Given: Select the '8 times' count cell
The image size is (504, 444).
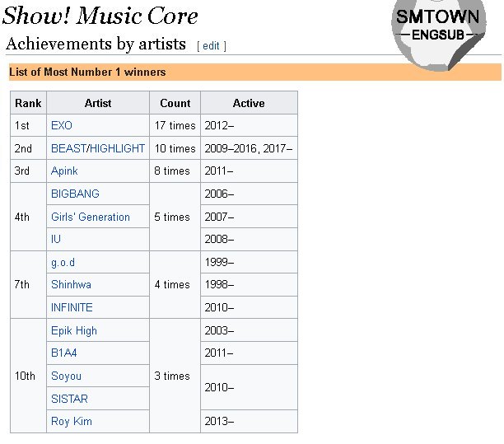Looking at the screenshot, I should pos(175,171).
